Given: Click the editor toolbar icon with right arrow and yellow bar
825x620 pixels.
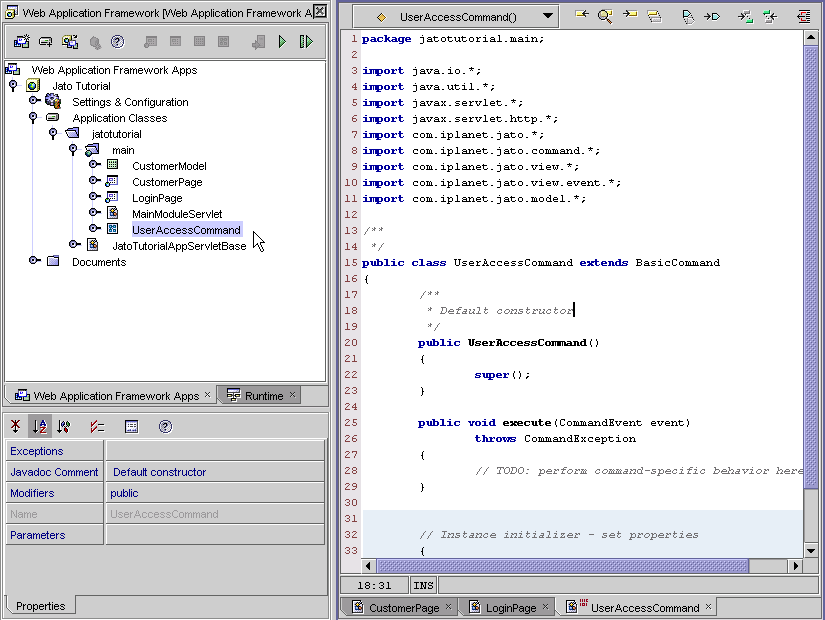Looking at the screenshot, I should pos(629,15).
